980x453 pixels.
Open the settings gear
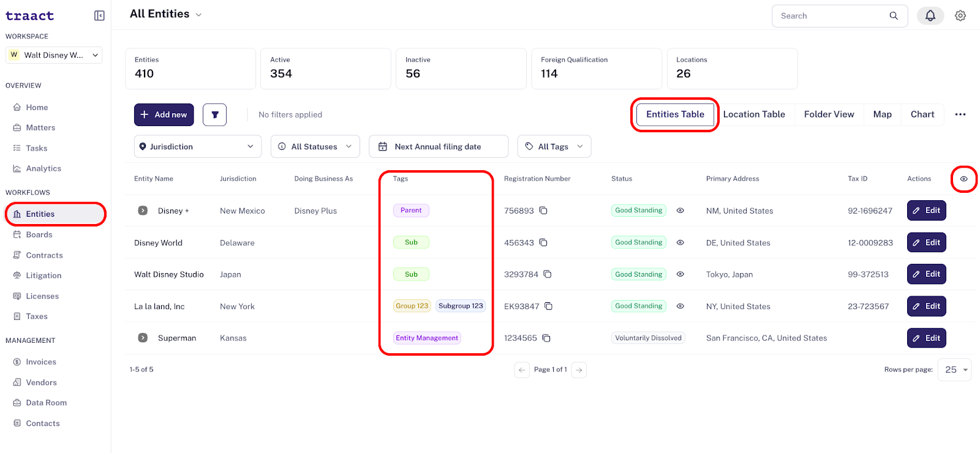pos(960,16)
